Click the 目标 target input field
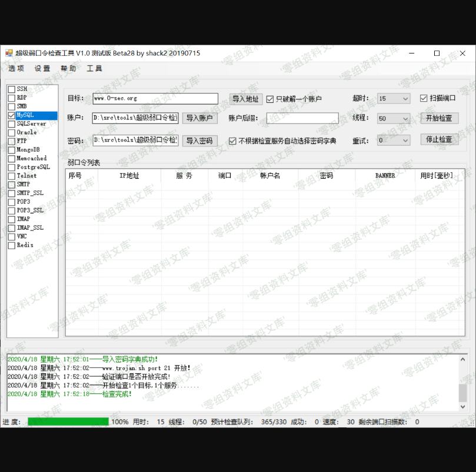Viewport: 476px width, 472px height. [x=155, y=99]
